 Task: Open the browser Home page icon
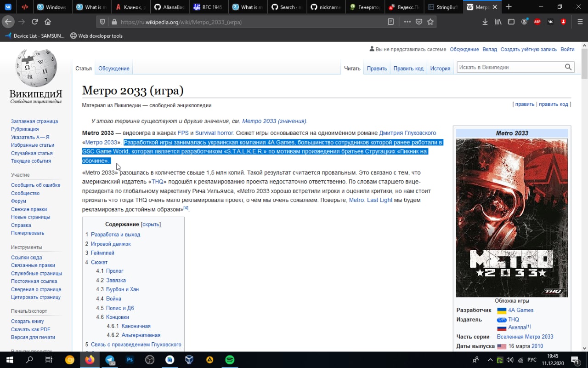pos(48,22)
